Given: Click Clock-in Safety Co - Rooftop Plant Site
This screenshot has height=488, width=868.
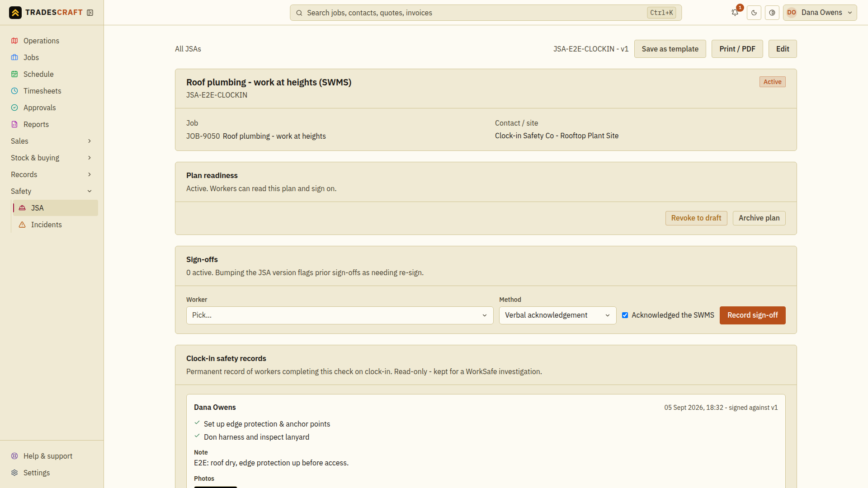Looking at the screenshot, I should (x=557, y=136).
